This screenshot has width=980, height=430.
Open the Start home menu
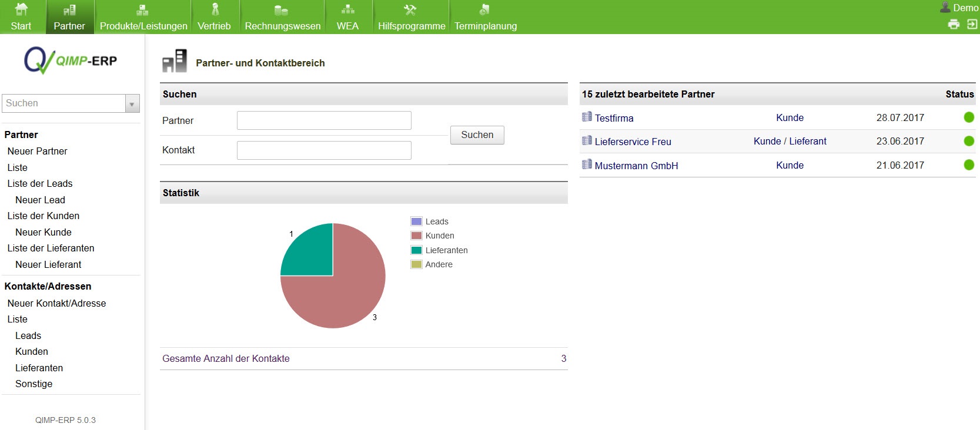pos(21,17)
